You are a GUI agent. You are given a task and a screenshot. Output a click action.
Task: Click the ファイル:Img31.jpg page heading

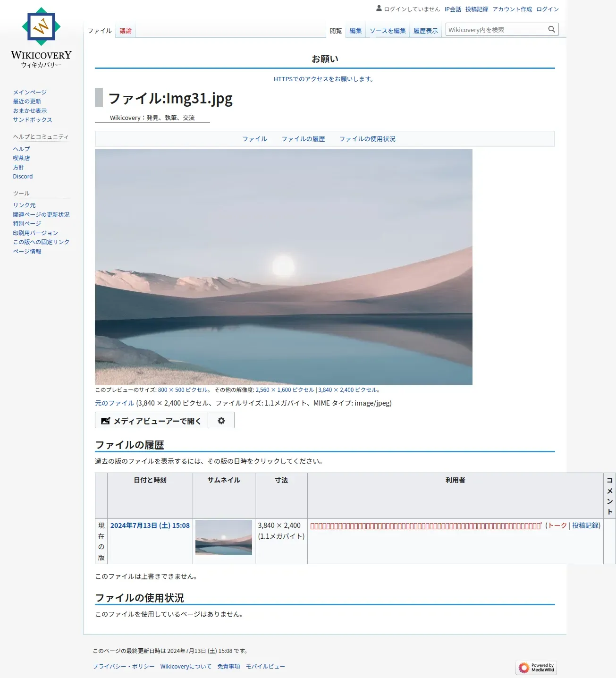point(170,98)
